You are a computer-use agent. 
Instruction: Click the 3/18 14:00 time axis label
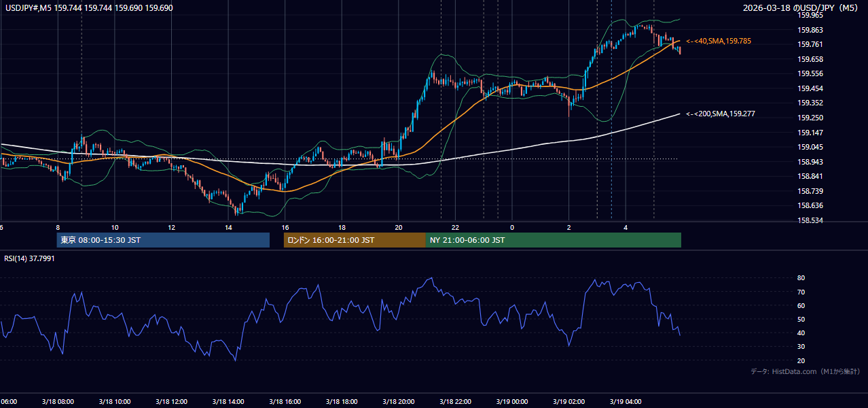point(228,402)
